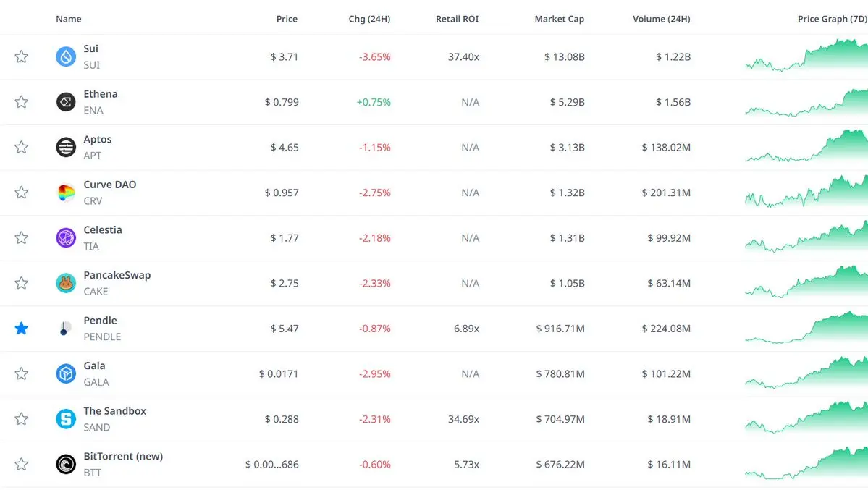868x490 pixels.
Task: Open the Pendle name link
Action: [x=100, y=321]
